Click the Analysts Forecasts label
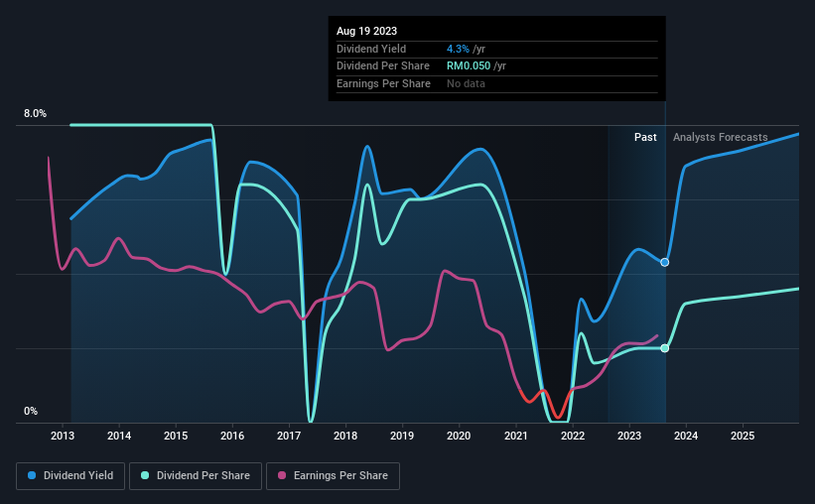Screen dimensions: 815x504 tap(721, 137)
